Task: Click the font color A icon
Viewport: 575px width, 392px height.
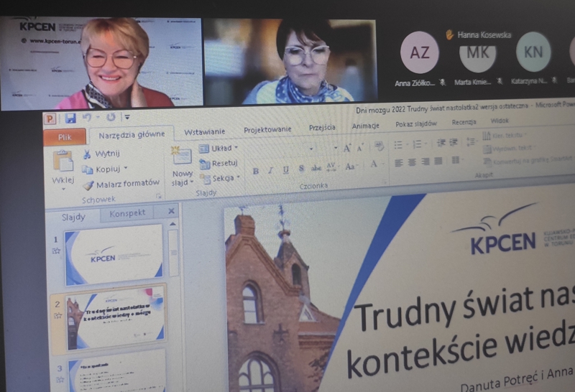Action: point(374,164)
